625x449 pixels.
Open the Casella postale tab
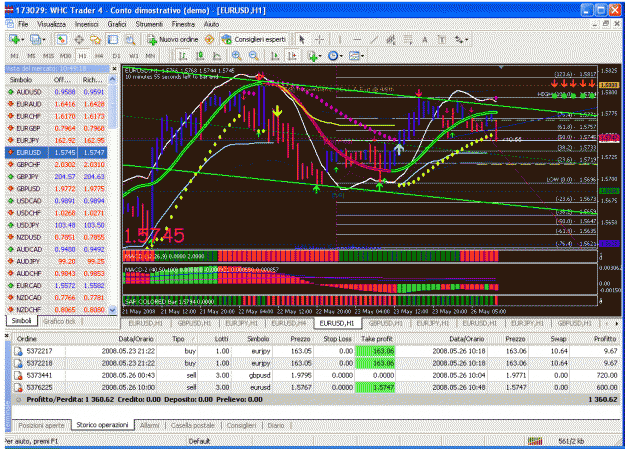193,425
